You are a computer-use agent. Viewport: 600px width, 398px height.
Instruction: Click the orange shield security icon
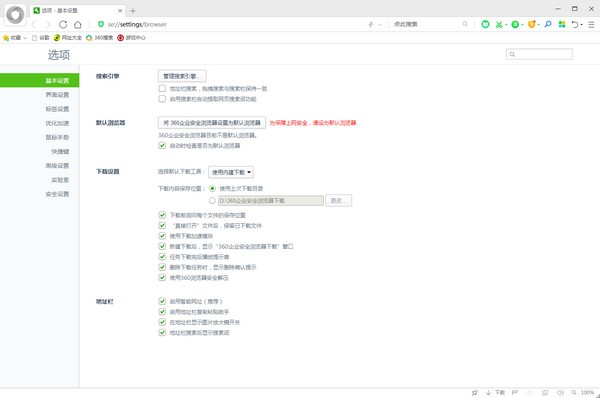coord(532,24)
